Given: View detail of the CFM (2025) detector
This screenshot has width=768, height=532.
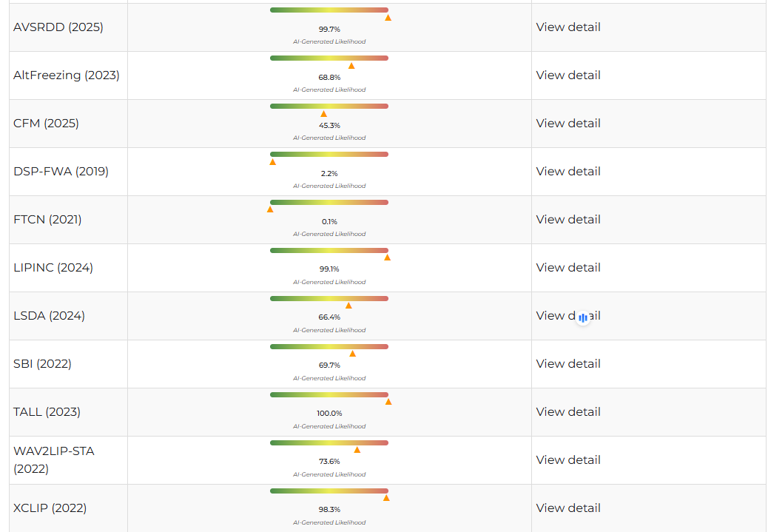Looking at the screenshot, I should click(x=568, y=124).
